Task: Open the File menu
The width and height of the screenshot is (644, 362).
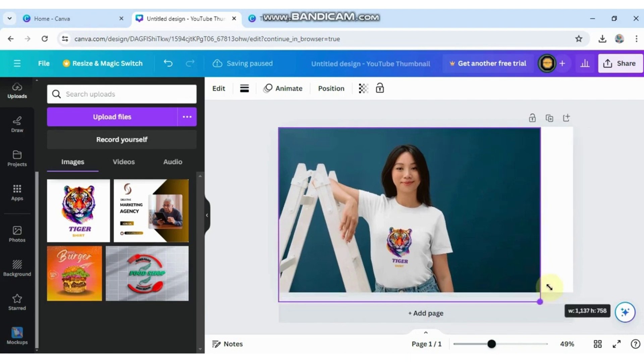Action: 44,63
